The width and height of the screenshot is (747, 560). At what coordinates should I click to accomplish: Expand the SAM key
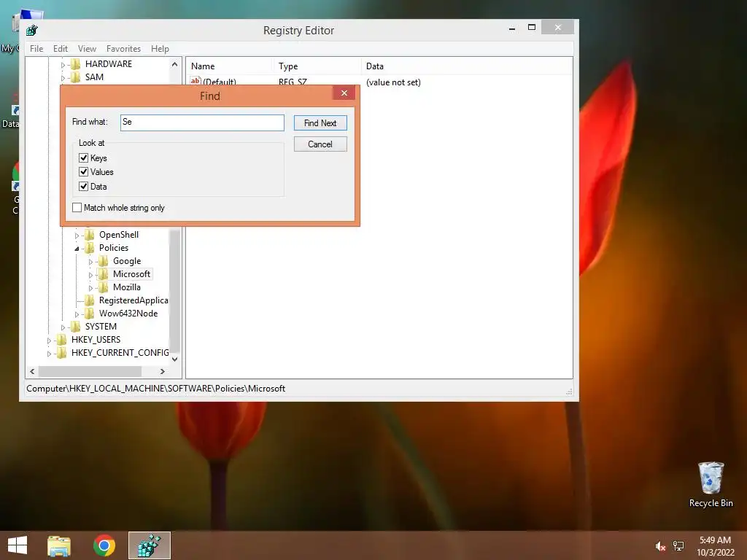pyautogui.click(x=63, y=77)
